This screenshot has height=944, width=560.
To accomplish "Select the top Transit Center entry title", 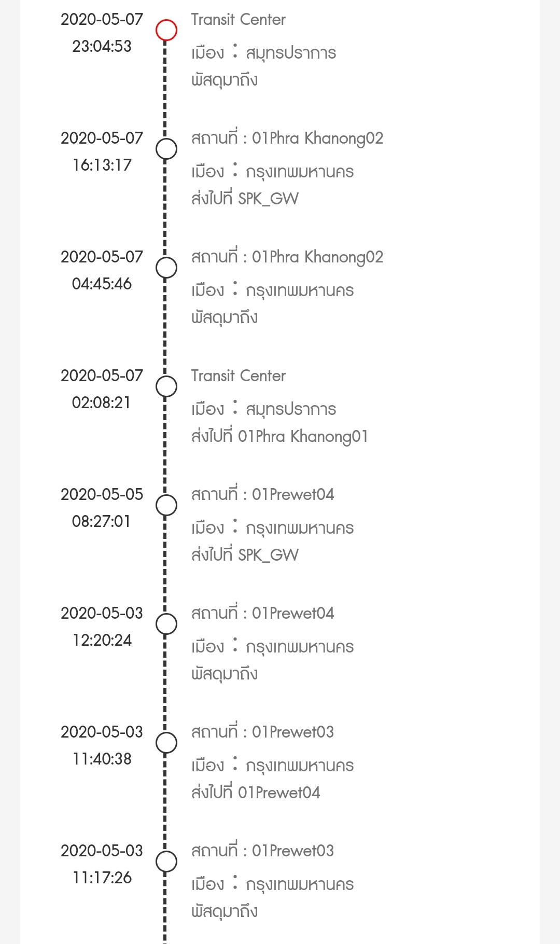I will point(238,20).
